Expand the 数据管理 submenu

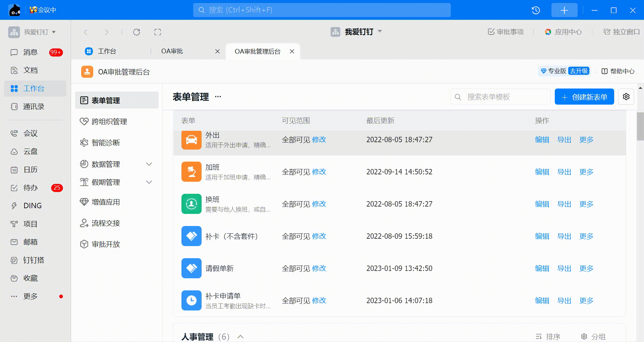(149, 164)
